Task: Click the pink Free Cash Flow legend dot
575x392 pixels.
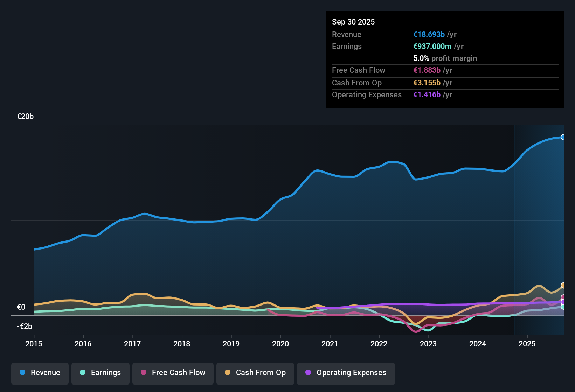Action: click(x=144, y=373)
